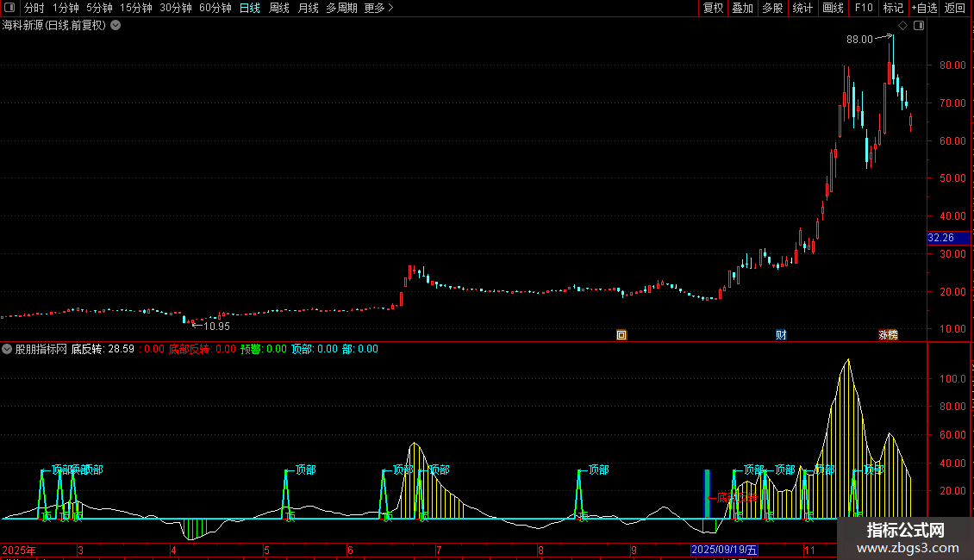The height and width of the screenshot is (560, 974).
Task: Click the 统计 statistics button
Action: (x=802, y=8)
